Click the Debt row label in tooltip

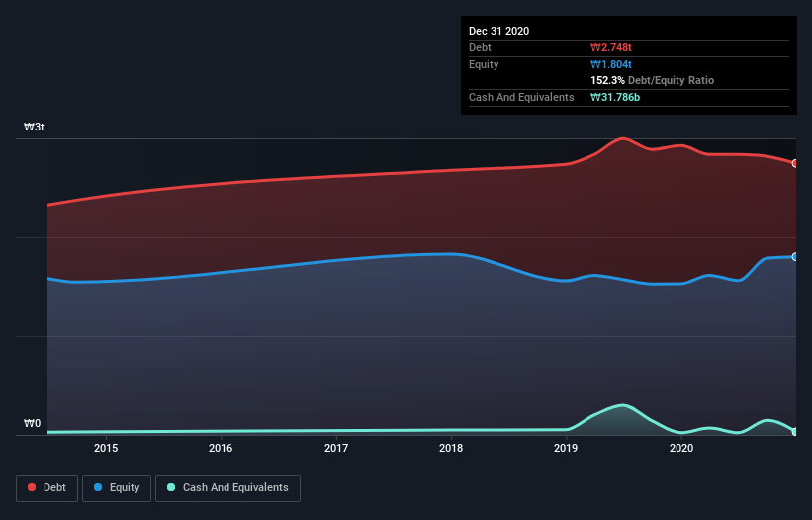(480, 47)
